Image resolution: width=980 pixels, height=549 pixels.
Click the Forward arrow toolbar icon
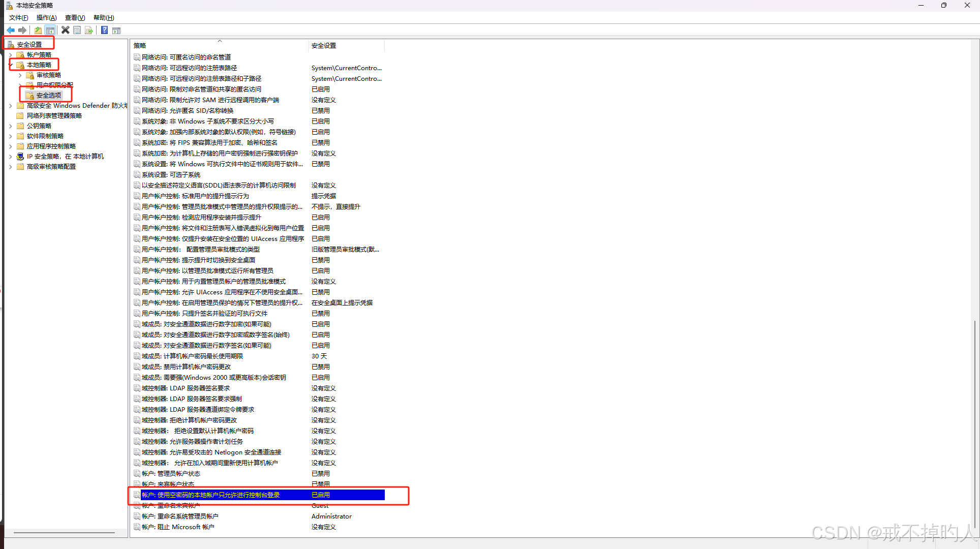[22, 30]
